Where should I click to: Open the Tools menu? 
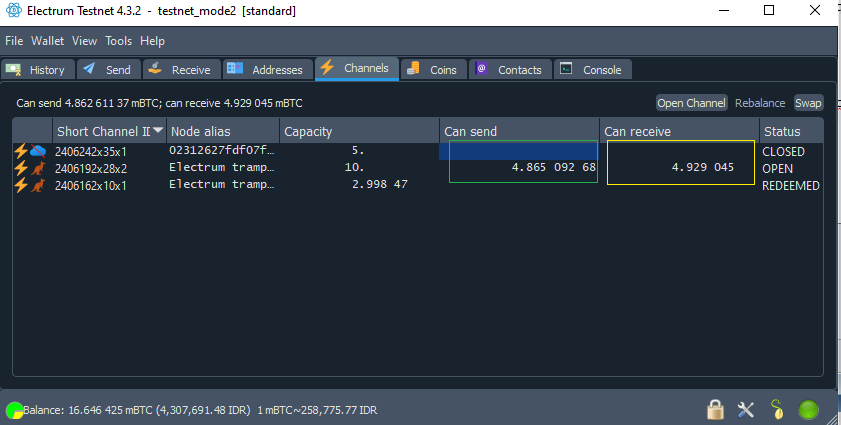pyautogui.click(x=118, y=41)
